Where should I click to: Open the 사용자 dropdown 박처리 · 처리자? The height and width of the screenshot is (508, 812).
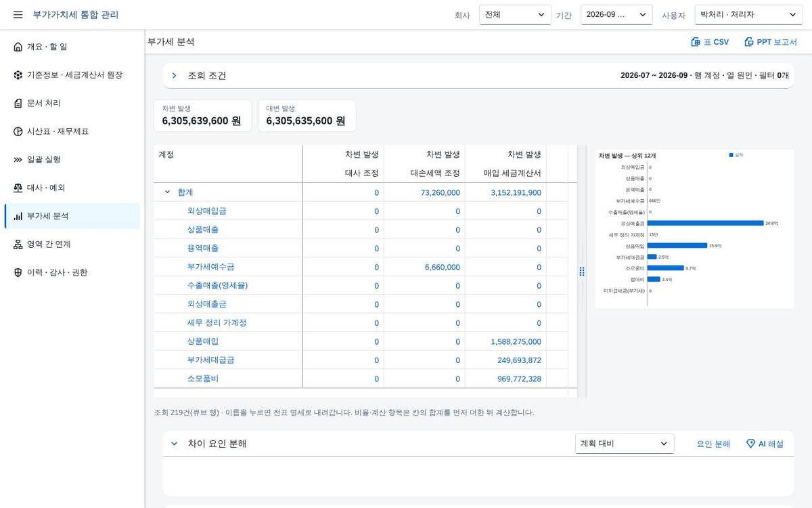click(748, 14)
